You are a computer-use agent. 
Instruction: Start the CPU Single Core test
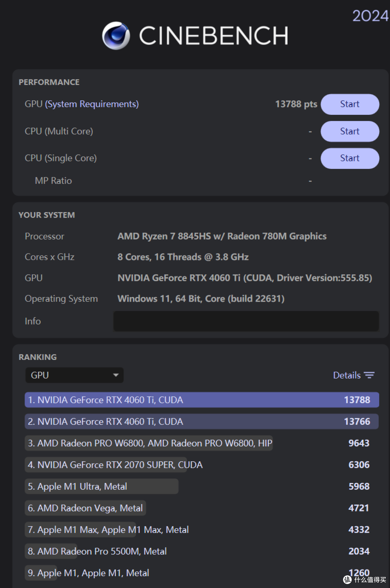coord(350,158)
